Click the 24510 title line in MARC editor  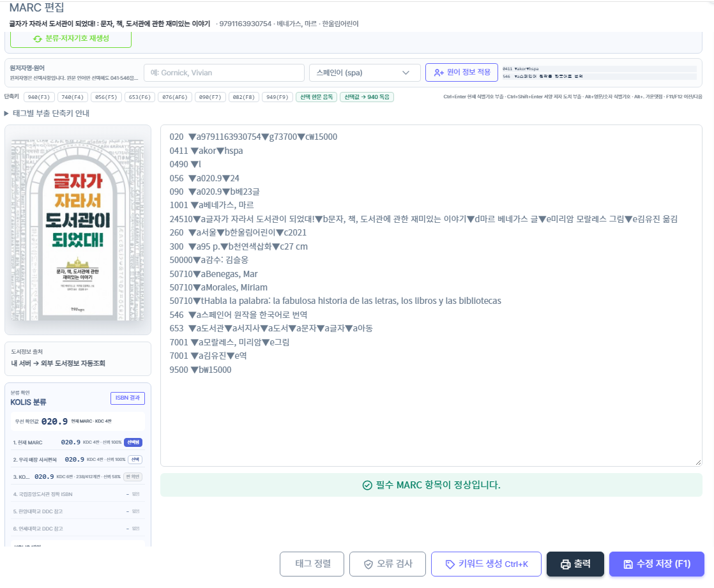423,220
